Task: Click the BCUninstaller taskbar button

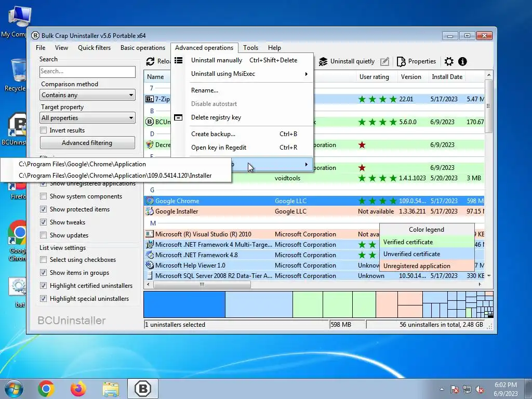Action: coord(143,389)
